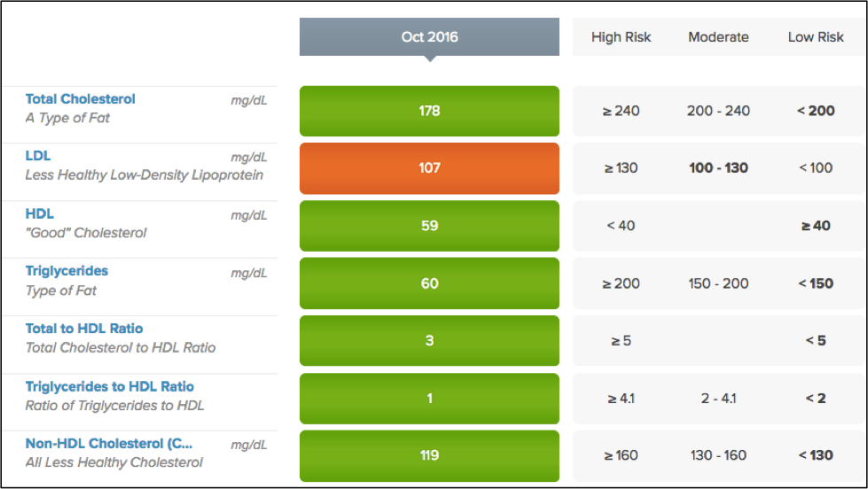Click the Total Cholesterol low risk value < 200
The image size is (868, 489).
pos(816,111)
